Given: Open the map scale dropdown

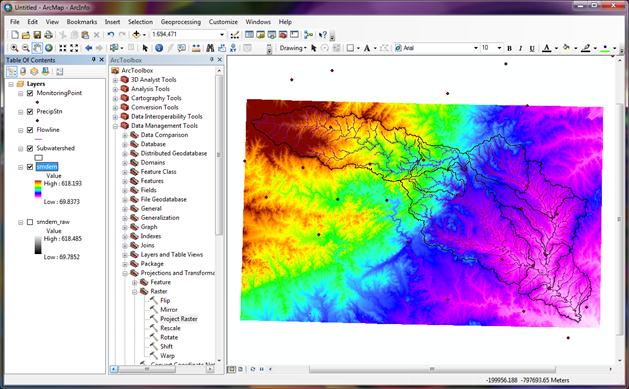Looking at the screenshot, I should (x=221, y=35).
